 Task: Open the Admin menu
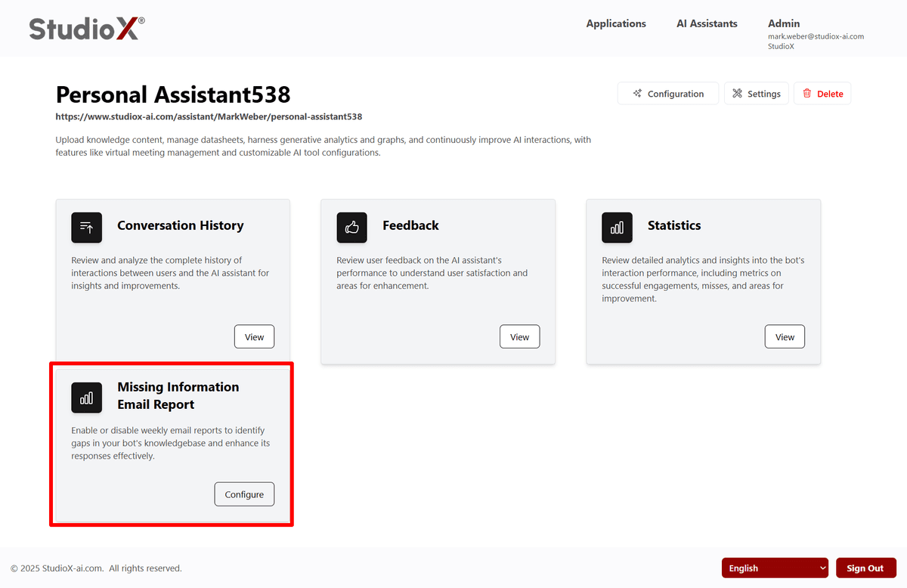[784, 23]
